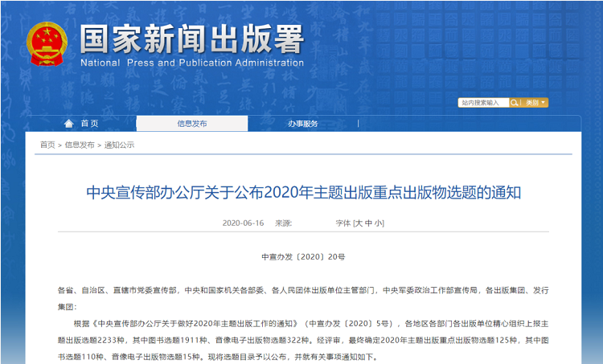This screenshot has height=364, width=603.
Task: Click 信息发布 in the breadcrumb
Action: tap(80, 145)
